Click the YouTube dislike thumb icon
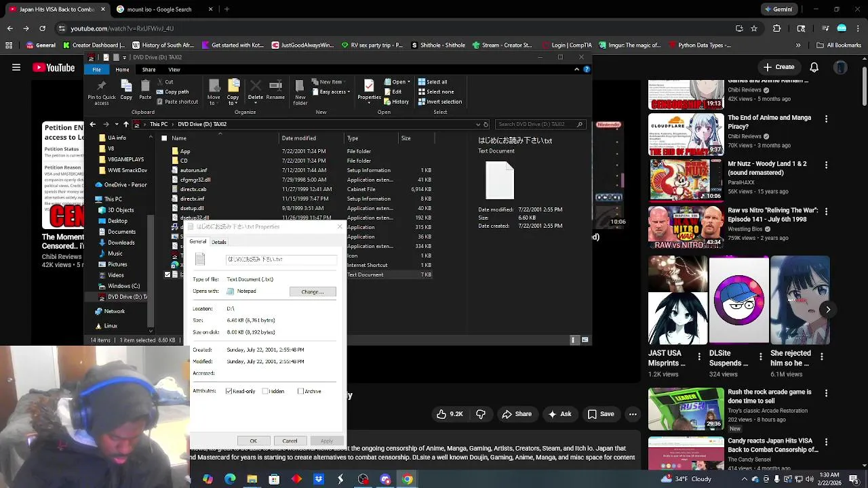Image resolution: width=868 pixels, height=488 pixels. 481,414
